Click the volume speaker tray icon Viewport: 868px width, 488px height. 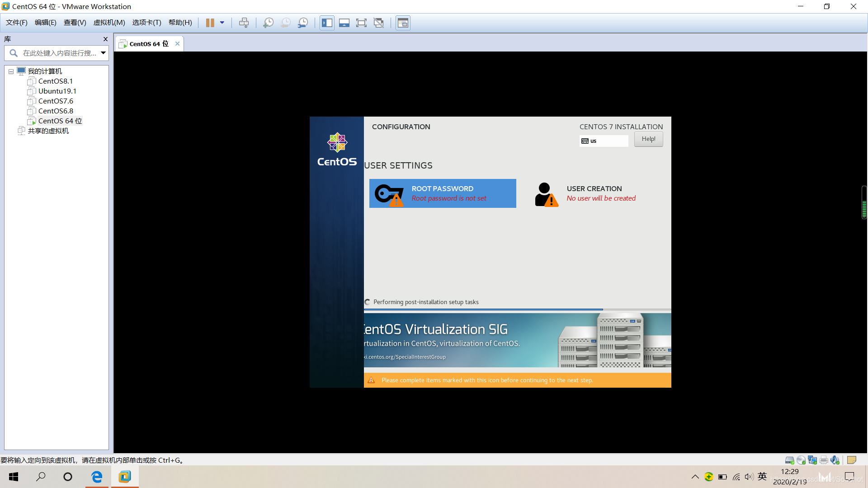pyautogui.click(x=749, y=477)
